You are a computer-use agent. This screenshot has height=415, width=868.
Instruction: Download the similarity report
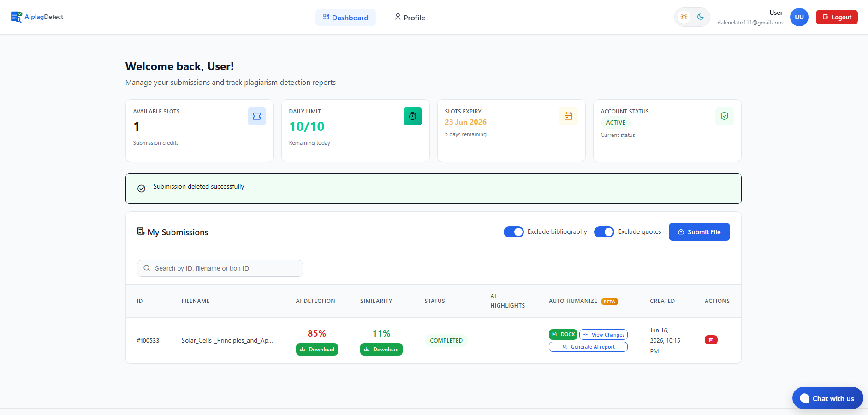tap(381, 350)
